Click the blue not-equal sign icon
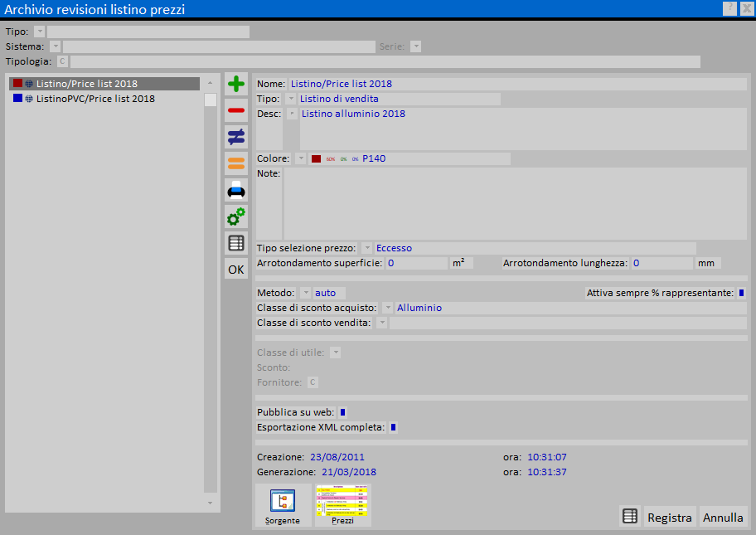Screen dimensions: 756x535 click(236, 137)
